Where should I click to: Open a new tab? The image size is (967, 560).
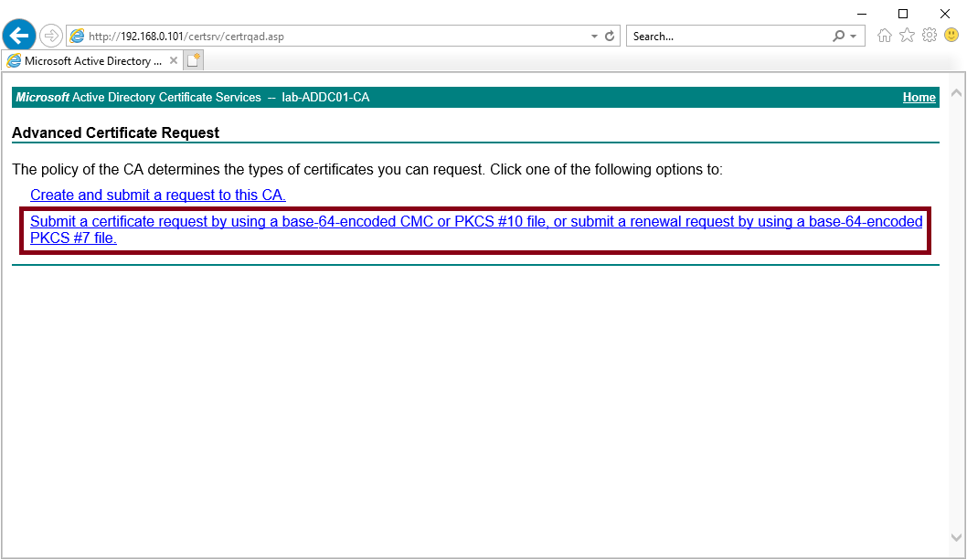point(194,60)
